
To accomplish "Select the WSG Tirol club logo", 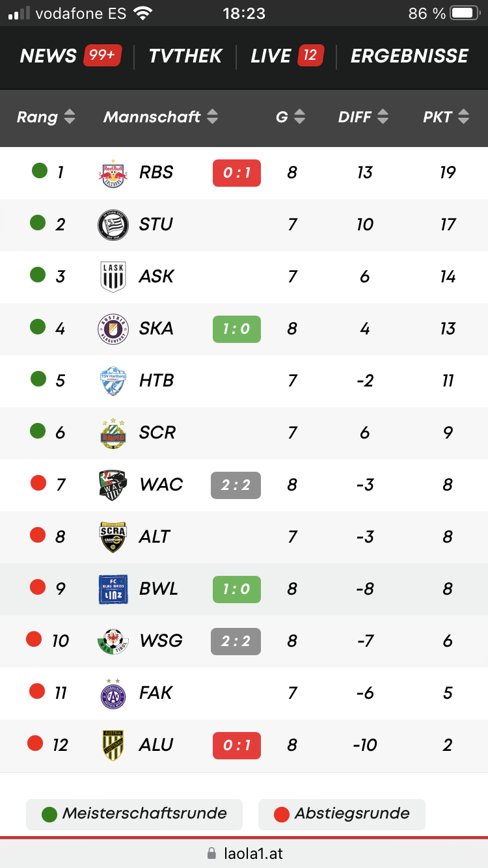I will [x=113, y=641].
